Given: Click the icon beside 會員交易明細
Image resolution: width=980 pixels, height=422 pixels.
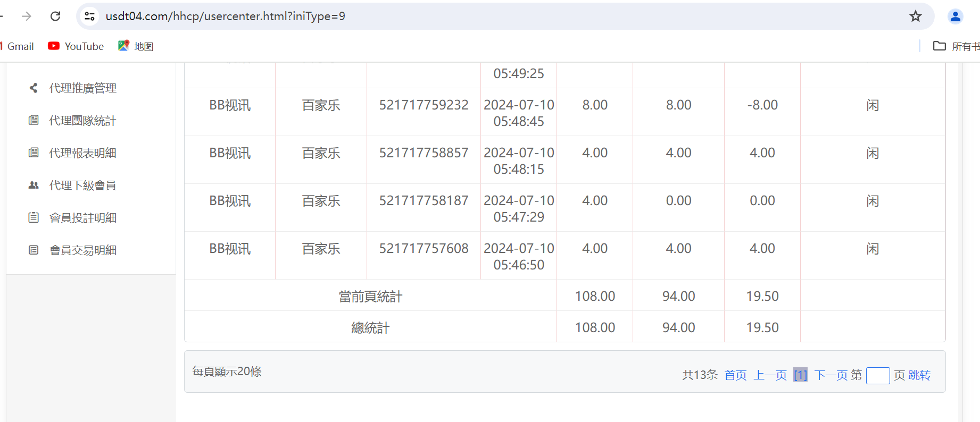Looking at the screenshot, I should point(34,250).
